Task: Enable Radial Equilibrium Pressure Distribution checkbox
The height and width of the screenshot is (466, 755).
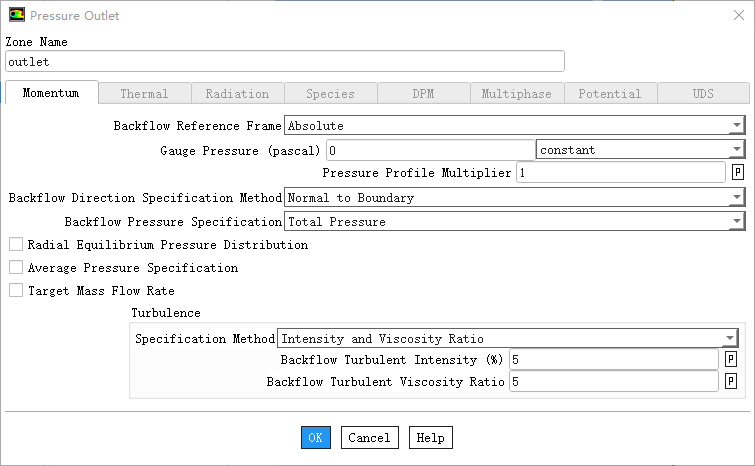Action: coord(15,245)
